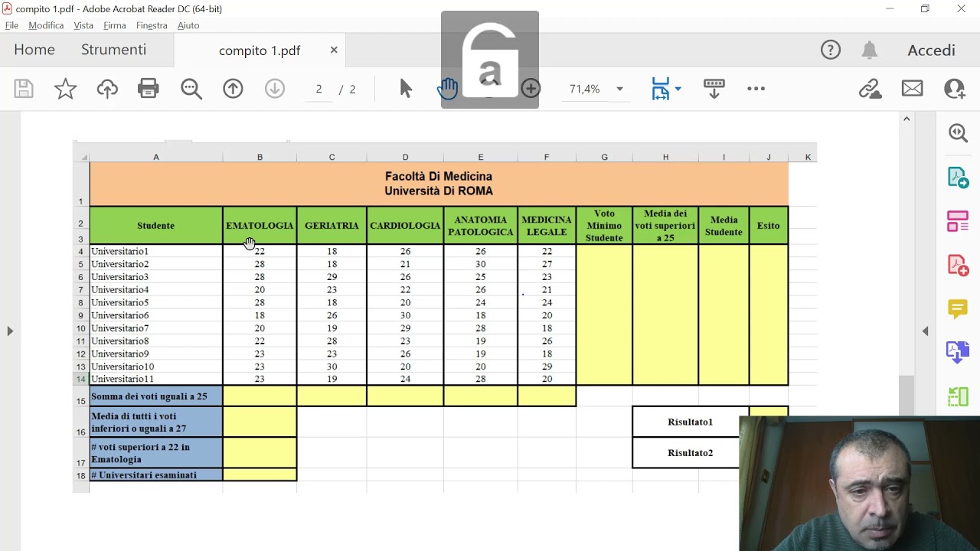The image size is (980, 551).
Task: View notifications with bell icon
Action: [x=869, y=51]
